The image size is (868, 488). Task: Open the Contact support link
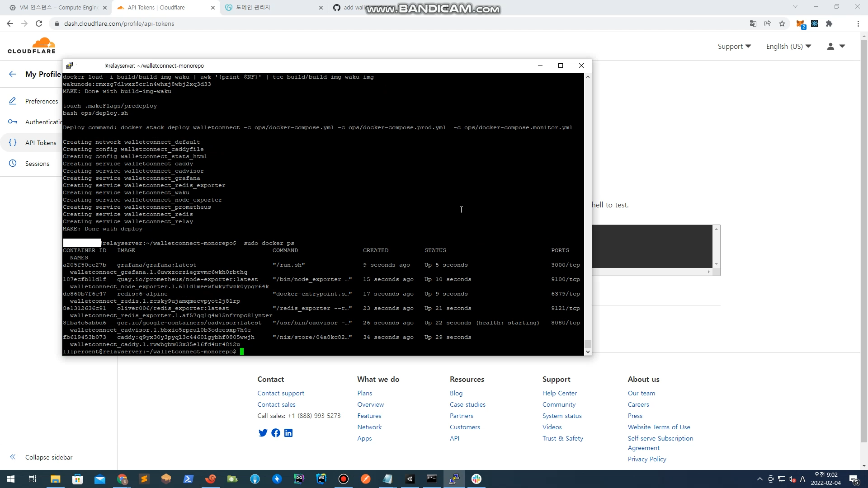(281, 393)
